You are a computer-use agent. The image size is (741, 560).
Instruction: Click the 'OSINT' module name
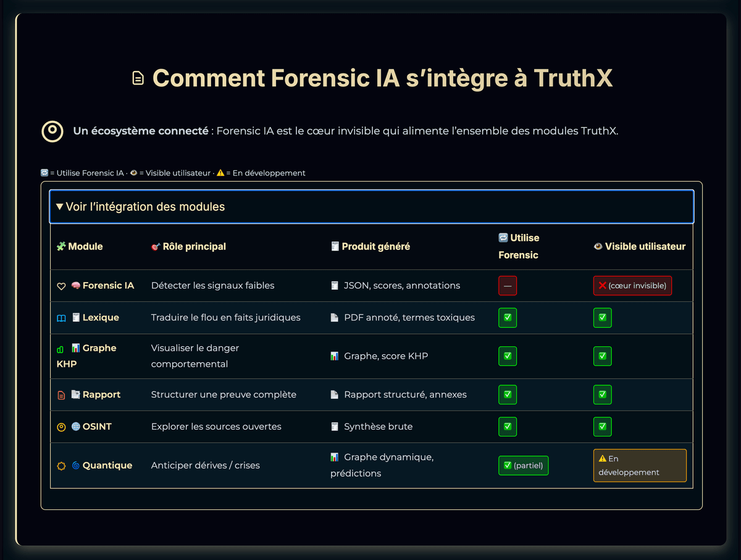(97, 427)
